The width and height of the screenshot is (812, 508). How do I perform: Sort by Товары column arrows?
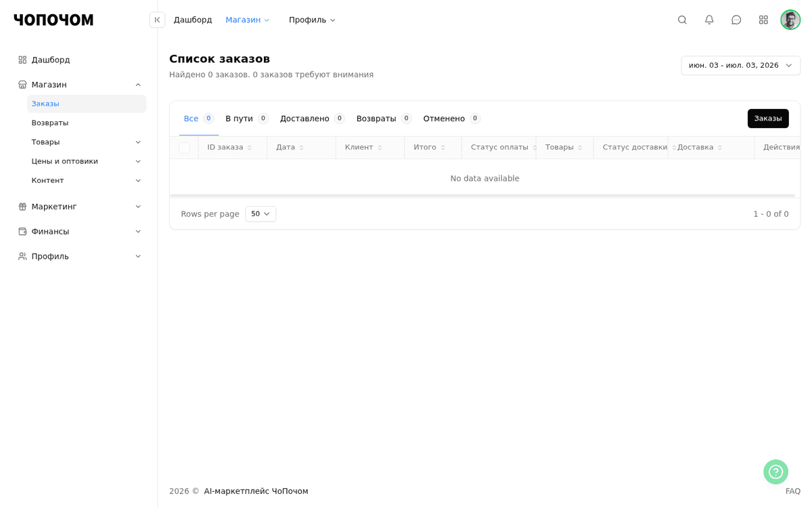(580, 148)
